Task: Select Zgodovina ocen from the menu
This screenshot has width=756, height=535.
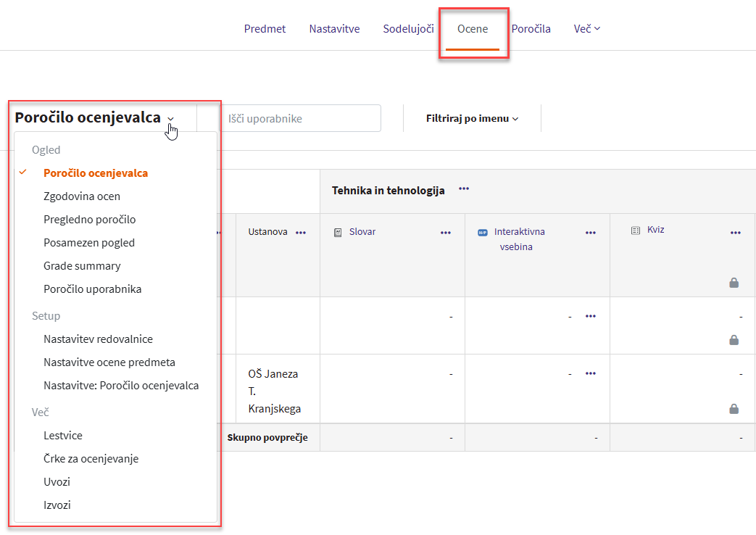Action: (82, 196)
